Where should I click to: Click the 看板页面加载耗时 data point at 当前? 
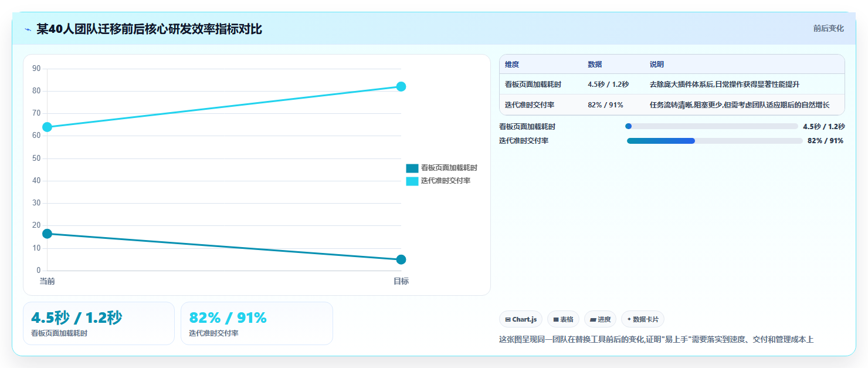tap(47, 234)
